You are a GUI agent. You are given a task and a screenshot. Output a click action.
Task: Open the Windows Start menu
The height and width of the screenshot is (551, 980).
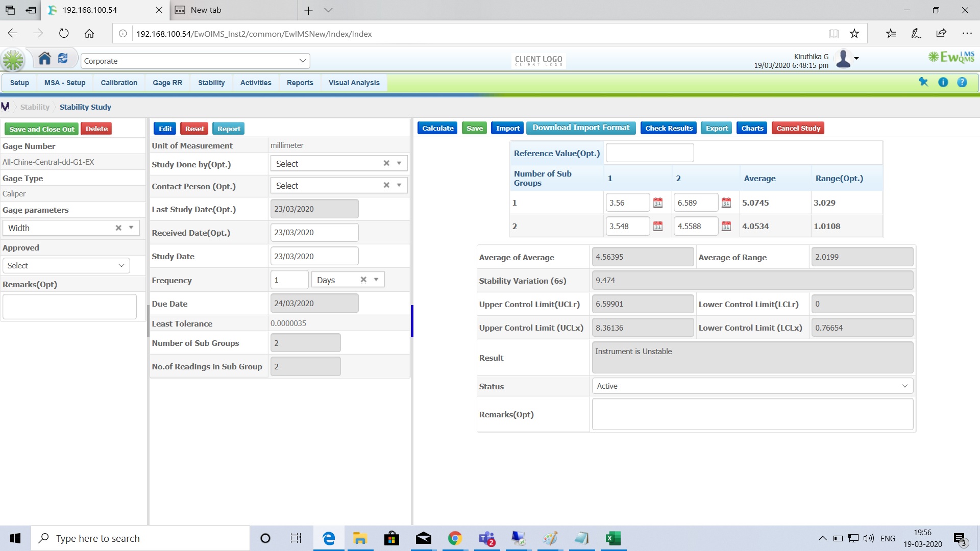coord(15,538)
